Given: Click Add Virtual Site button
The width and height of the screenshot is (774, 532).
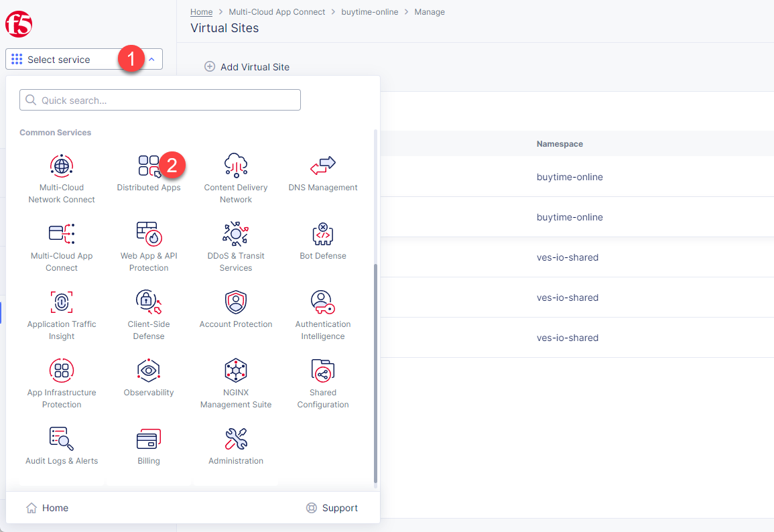Looking at the screenshot, I should (247, 66).
